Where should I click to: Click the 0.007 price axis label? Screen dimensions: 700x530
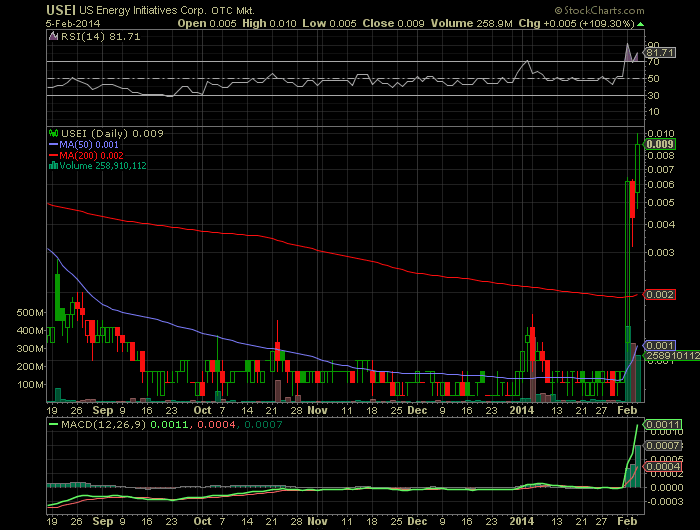coord(661,170)
